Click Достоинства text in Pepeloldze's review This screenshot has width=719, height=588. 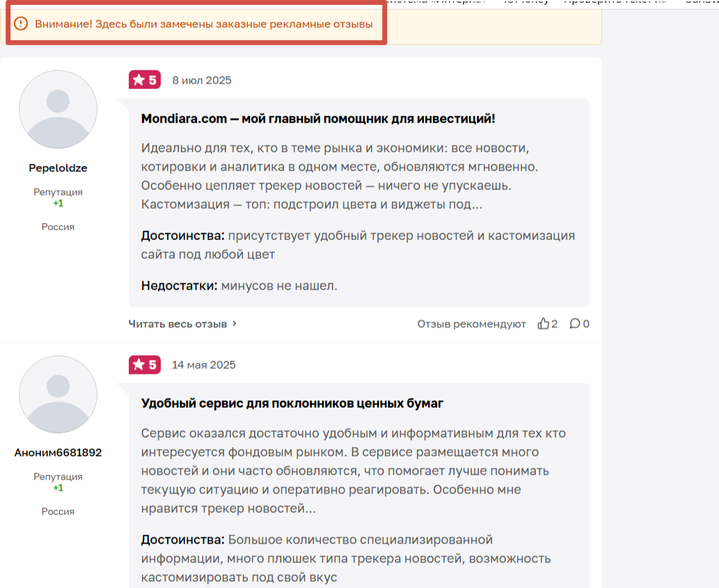click(x=358, y=245)
